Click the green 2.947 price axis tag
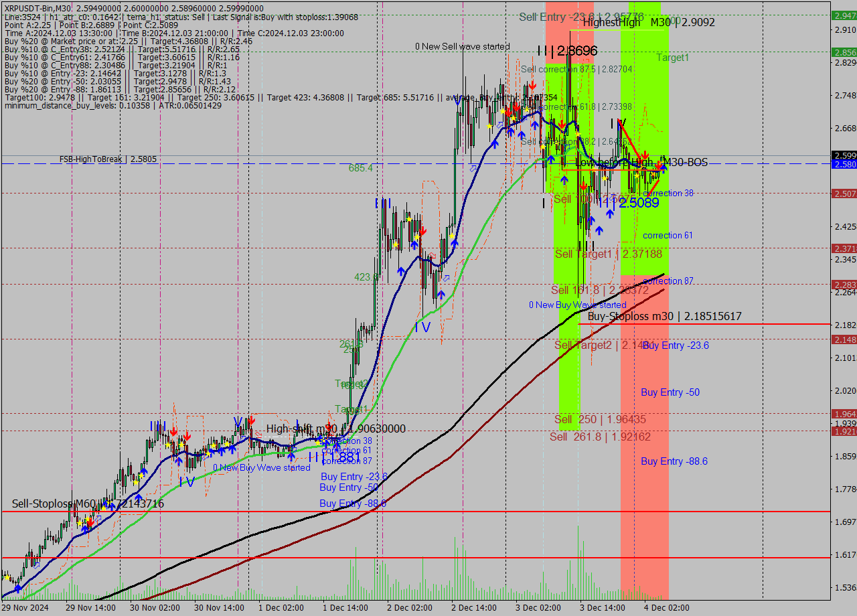This screenshot has width=857, height=616. (x=844, y=15)
